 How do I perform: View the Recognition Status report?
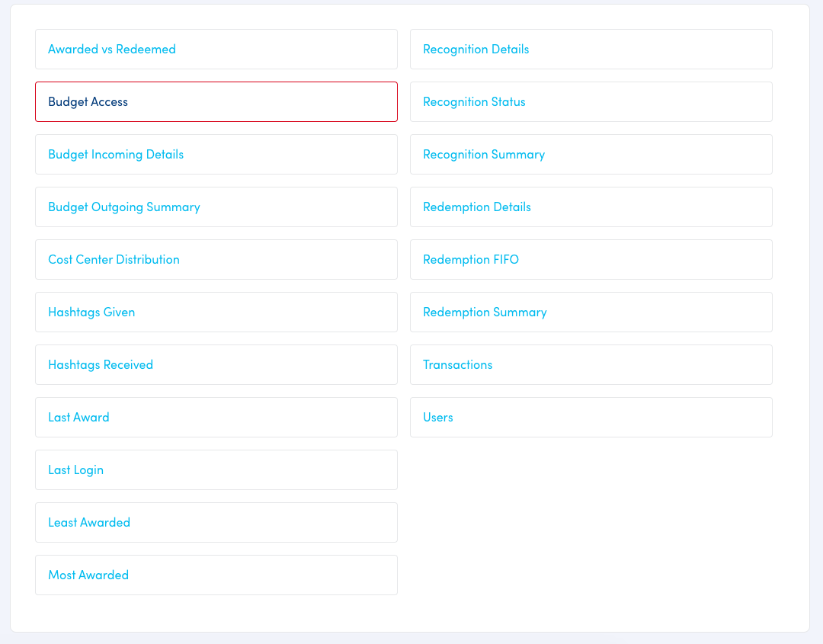(474, 102)
